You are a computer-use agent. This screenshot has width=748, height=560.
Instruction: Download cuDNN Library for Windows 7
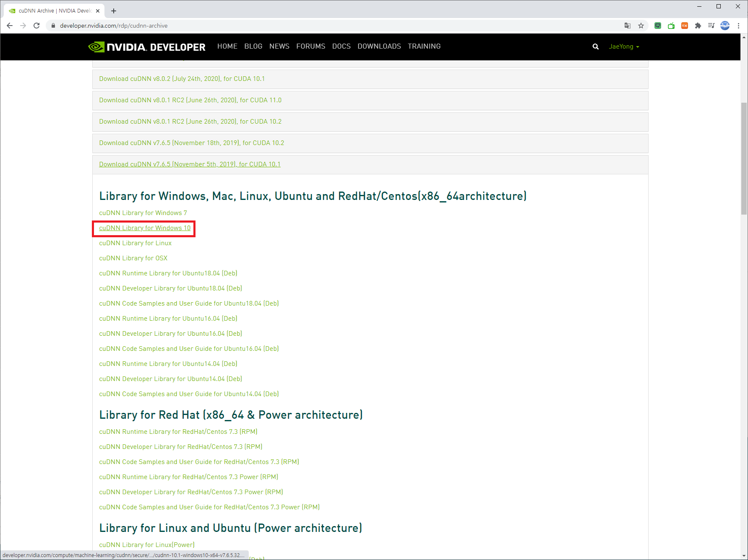click(143, 213)
